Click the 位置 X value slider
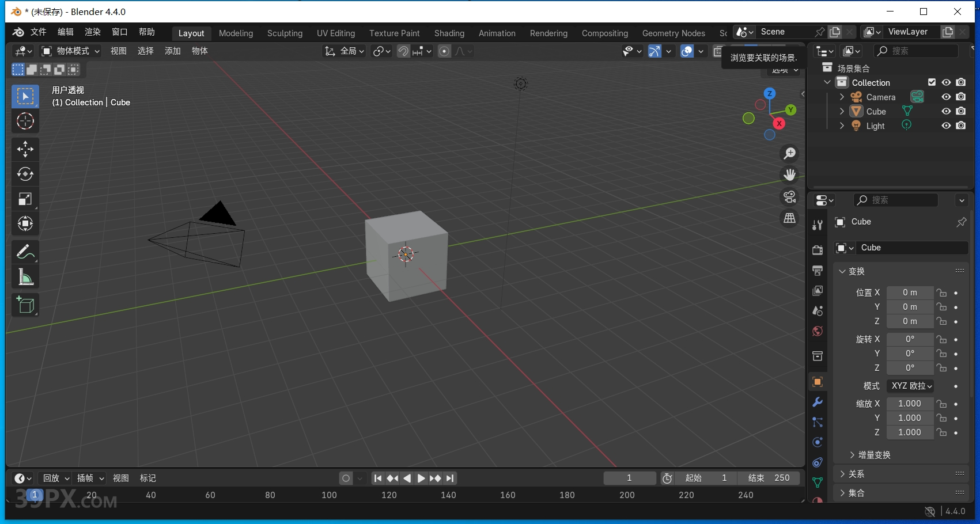Screen dimensions: 980x524 tap(909, 292)
